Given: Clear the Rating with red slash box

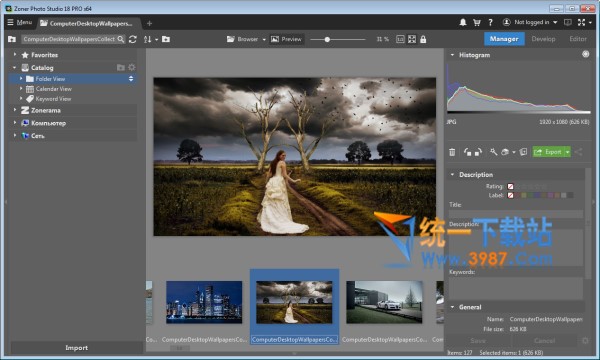Looking at the screenshot, I should tap(510, 186).
